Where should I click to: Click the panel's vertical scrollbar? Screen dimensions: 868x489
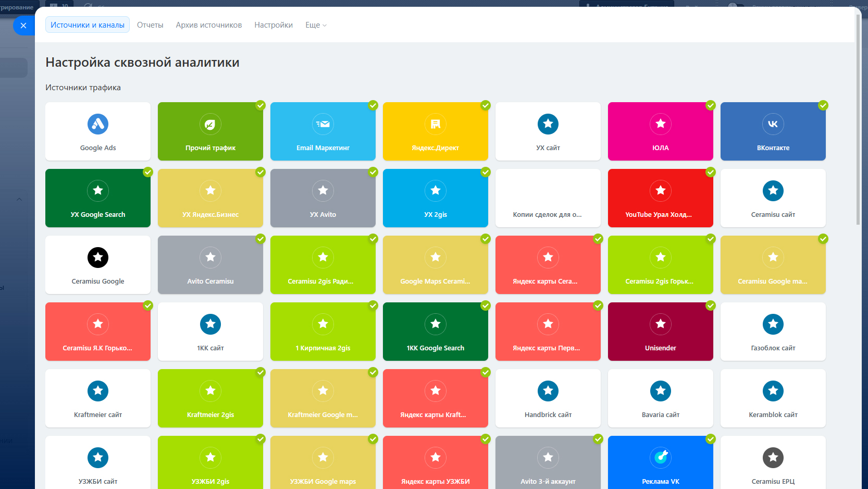tap(858, 120)
